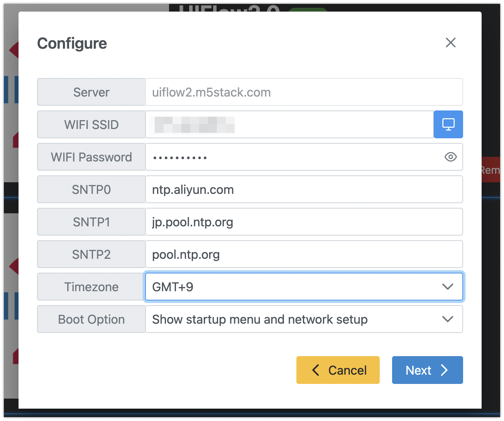Click the Configure dialog title
This screenshot has height=421, width=504.
click(72, 43)
